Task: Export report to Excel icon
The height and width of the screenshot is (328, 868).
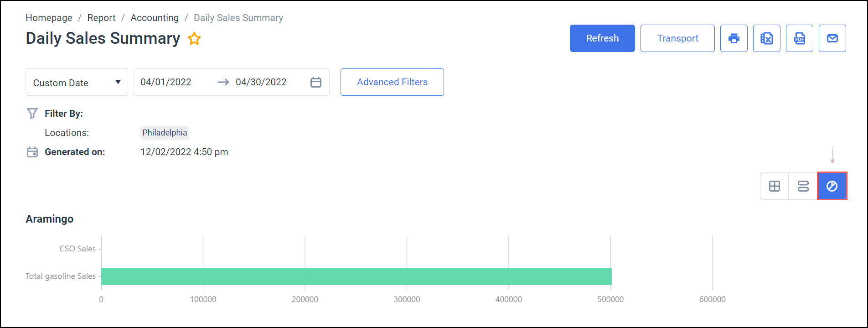Action: 766,38
